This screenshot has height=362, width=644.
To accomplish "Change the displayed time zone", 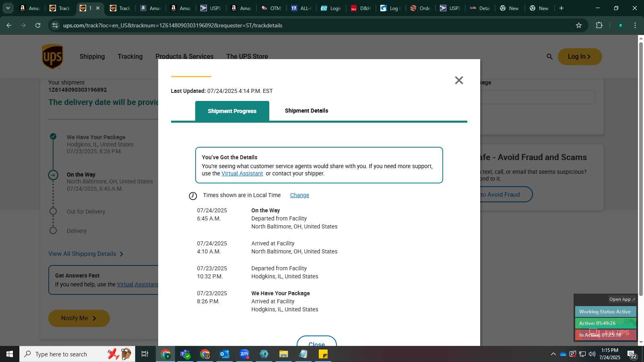I will [x=299, y=195].
